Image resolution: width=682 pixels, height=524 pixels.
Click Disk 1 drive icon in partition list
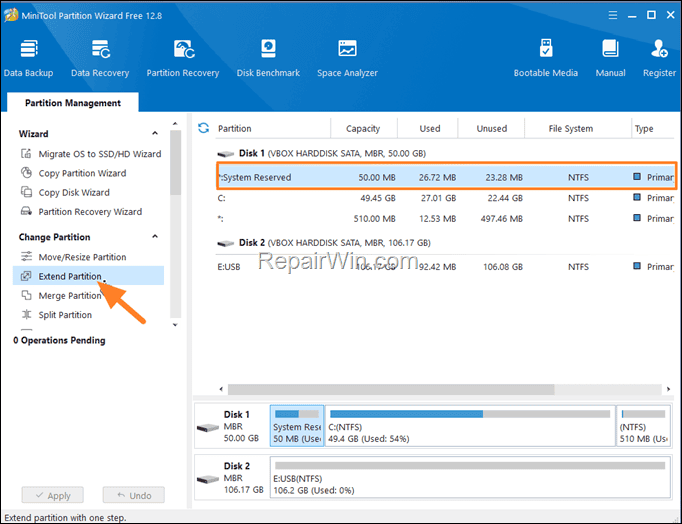[225, 154]
